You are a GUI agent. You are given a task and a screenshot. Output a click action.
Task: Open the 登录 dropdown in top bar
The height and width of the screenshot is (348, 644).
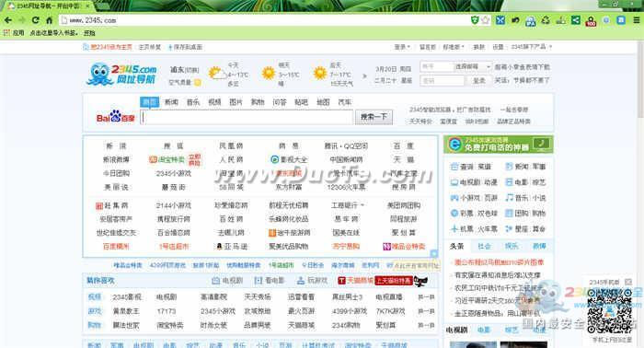(402, 47)
